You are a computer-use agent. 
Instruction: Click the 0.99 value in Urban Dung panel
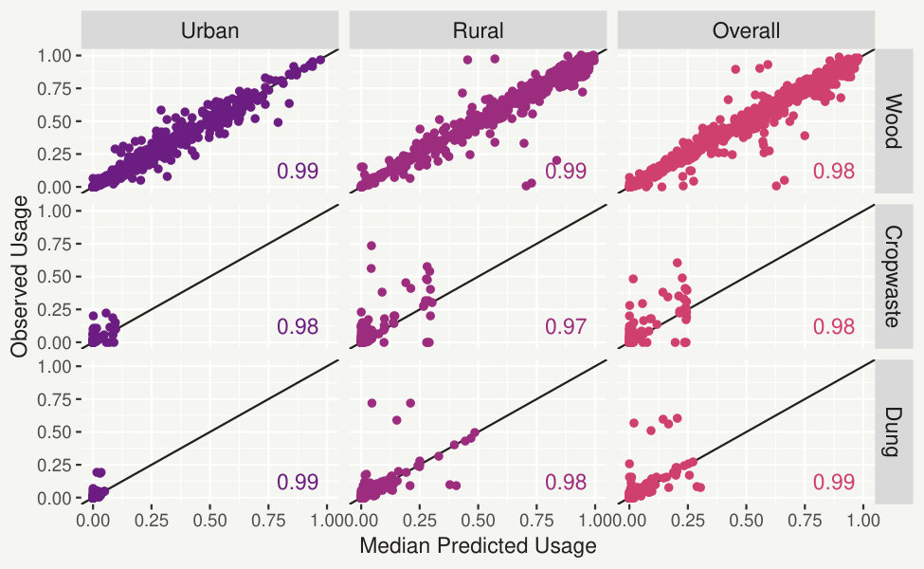298,482
